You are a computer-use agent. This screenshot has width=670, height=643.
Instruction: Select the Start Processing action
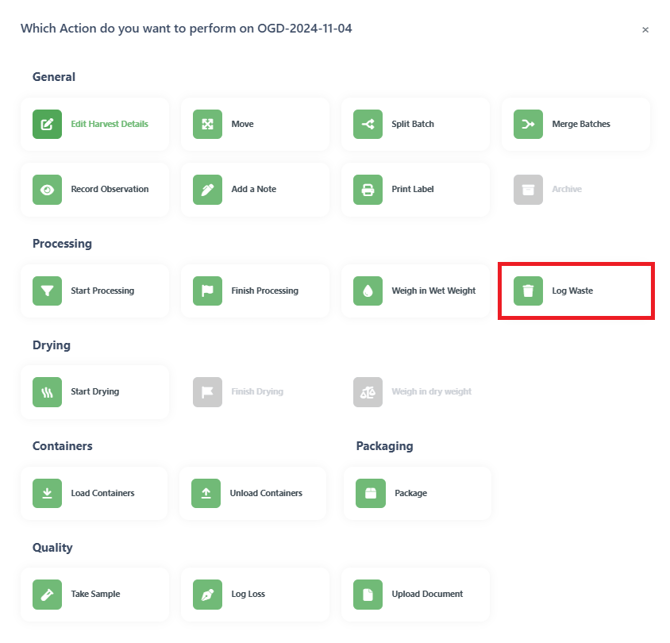click(x=95, y=291)
